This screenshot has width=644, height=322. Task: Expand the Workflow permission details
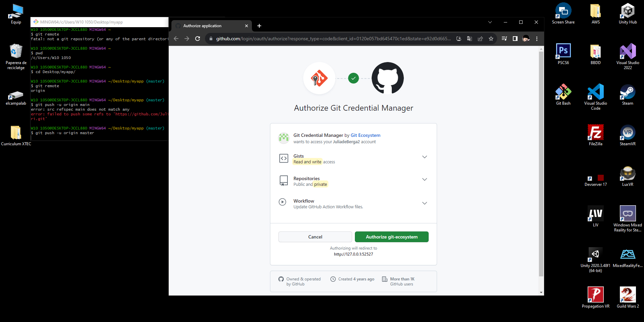click(x=424, y=203)
